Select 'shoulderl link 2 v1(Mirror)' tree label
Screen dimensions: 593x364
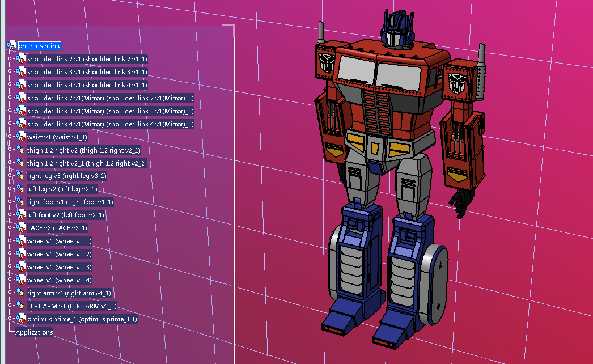(111, 98)
